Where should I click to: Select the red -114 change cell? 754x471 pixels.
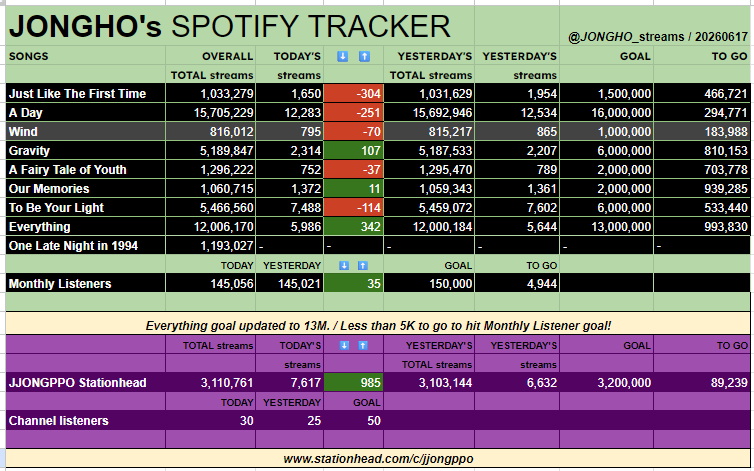(x=353, y=207)
